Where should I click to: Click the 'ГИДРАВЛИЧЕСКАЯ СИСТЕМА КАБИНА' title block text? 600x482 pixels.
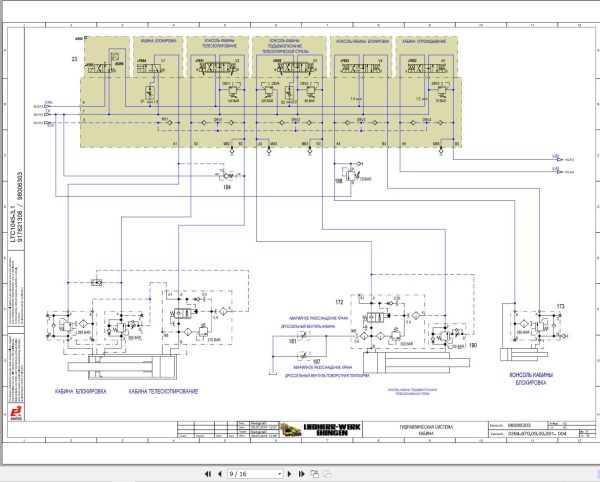pyautogui.click(x=426, y=430)
